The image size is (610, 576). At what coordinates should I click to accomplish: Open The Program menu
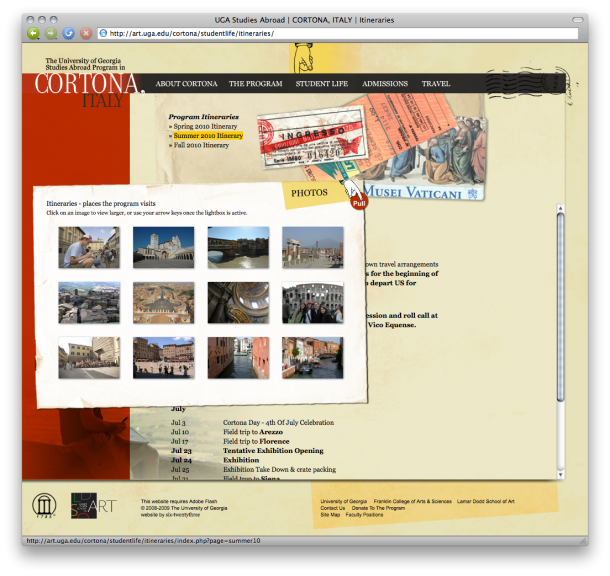tap(256, 84)
